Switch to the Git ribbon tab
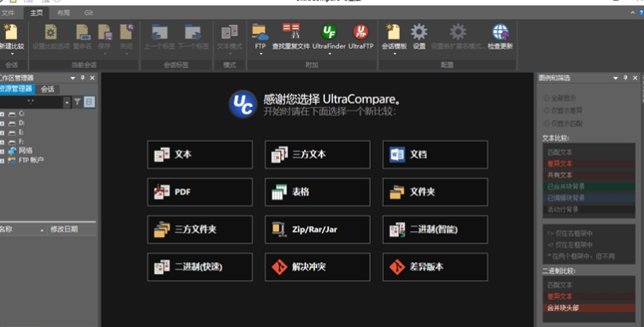644x327 pixels. coord(89,13)
